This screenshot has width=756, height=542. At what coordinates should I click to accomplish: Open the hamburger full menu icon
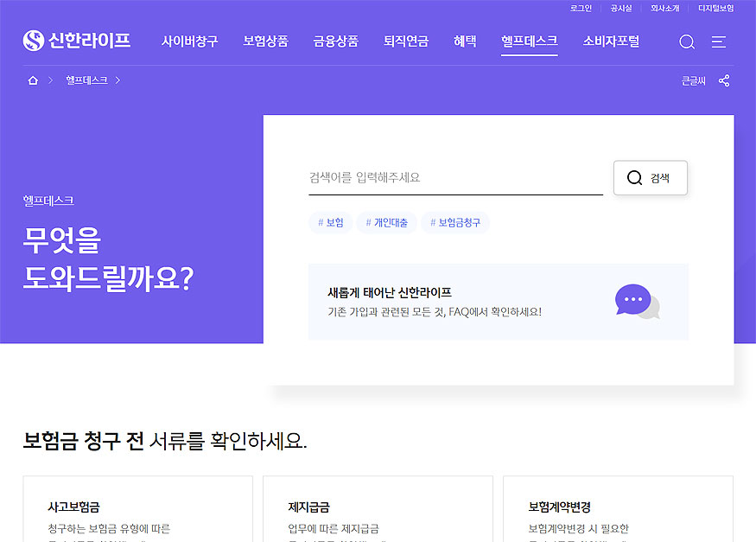(718, 42)
